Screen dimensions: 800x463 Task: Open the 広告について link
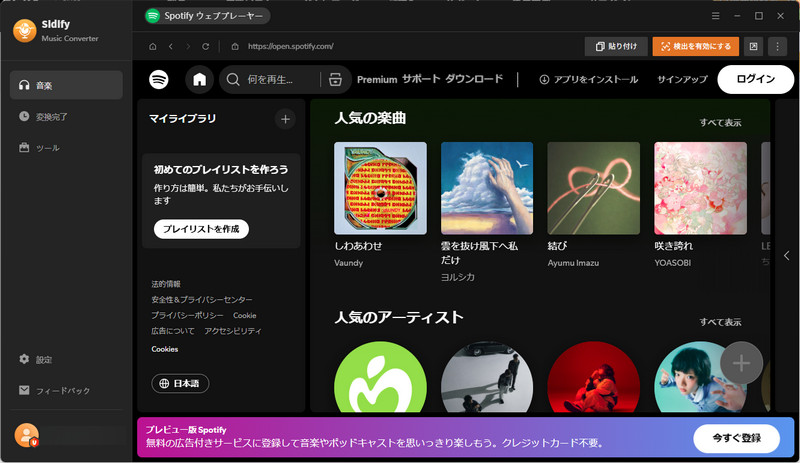(x=173, y=331)
